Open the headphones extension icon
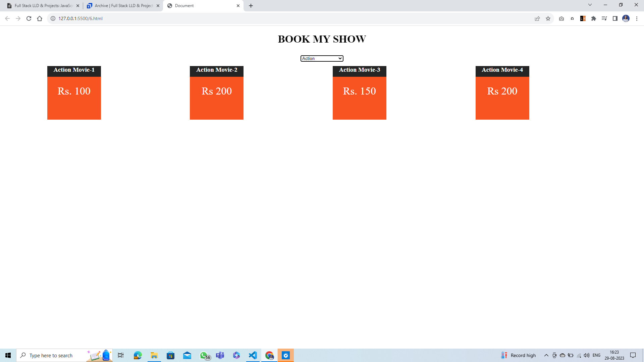 572,18
